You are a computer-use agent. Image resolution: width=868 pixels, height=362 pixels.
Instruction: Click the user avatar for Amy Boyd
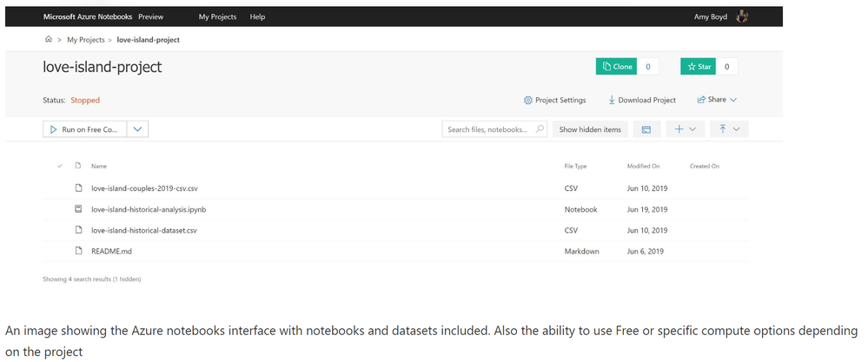[742, 16]
